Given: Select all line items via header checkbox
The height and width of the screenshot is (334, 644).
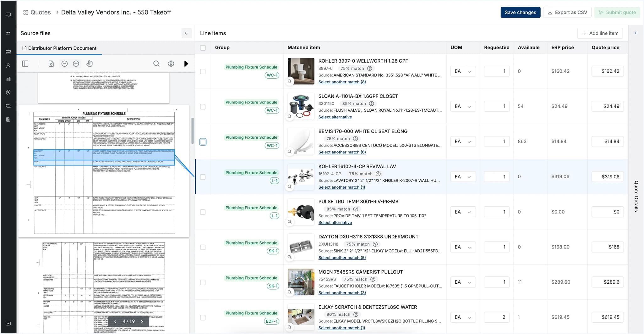Looking at the screenshot, I should pyautogui.click(x=203, y=47).
